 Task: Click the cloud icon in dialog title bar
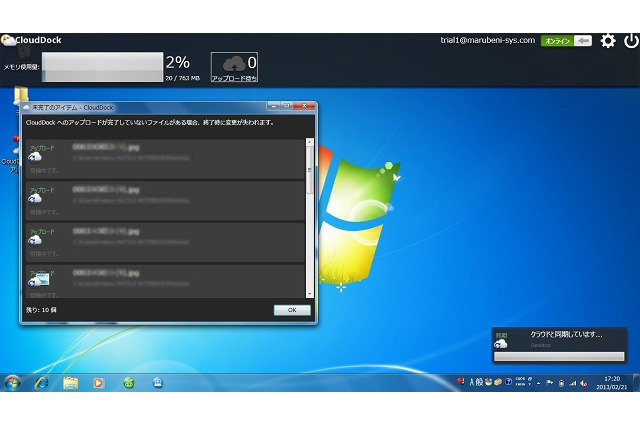pyautogui.click(x=27, y=108)
